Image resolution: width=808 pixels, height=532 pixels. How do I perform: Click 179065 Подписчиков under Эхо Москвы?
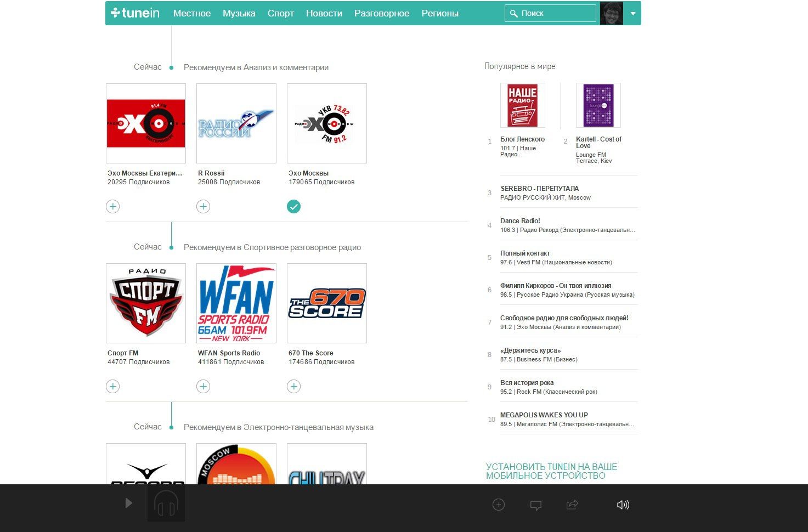(321, 182)
